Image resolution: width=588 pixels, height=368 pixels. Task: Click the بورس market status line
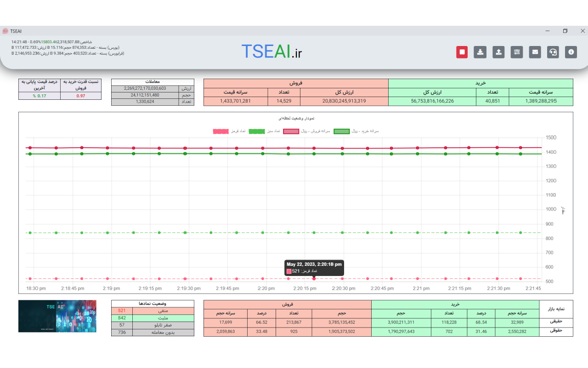65,47
